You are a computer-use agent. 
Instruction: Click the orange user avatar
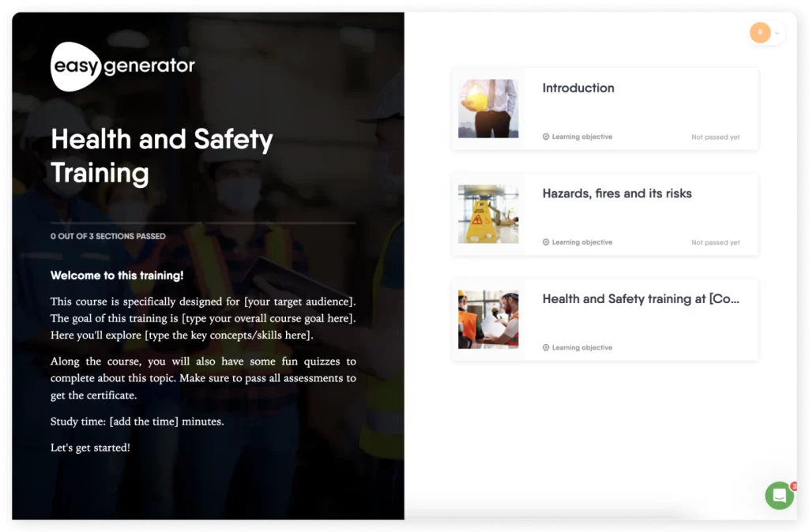[760, 32]
